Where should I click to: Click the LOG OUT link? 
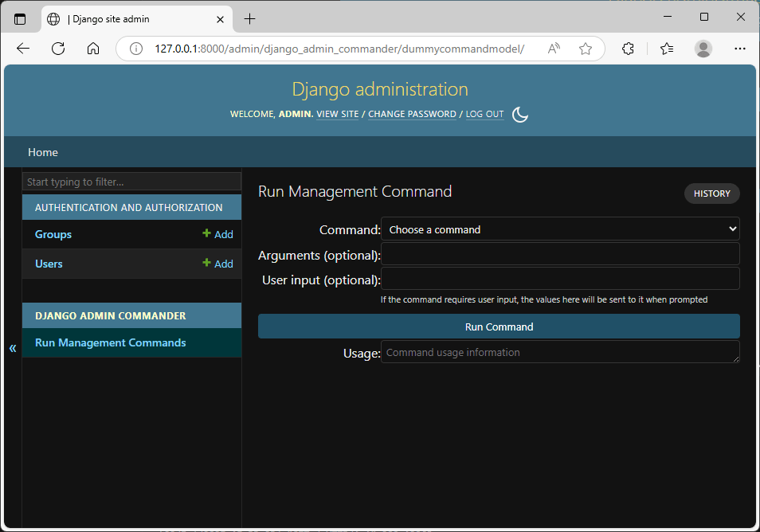click(484, 114)
